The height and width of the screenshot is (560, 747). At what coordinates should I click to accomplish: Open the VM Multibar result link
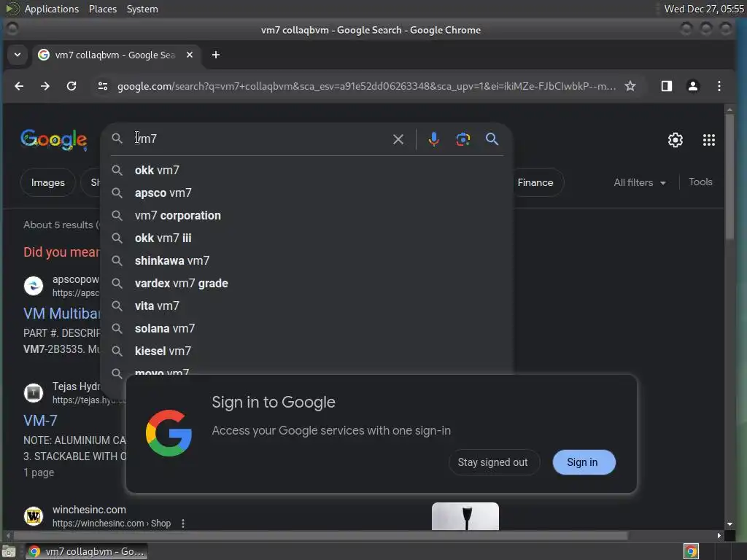[x=62, y=314]
